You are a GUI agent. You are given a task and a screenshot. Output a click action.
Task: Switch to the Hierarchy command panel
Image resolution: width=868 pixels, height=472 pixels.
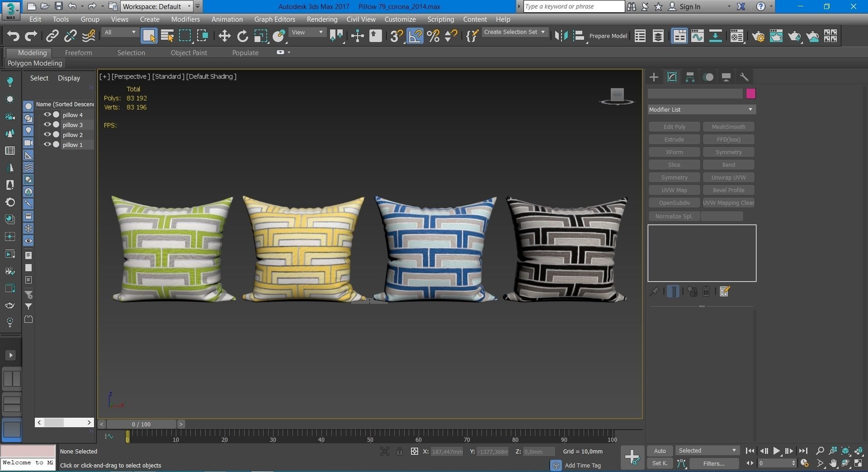(x=690, y=77)
